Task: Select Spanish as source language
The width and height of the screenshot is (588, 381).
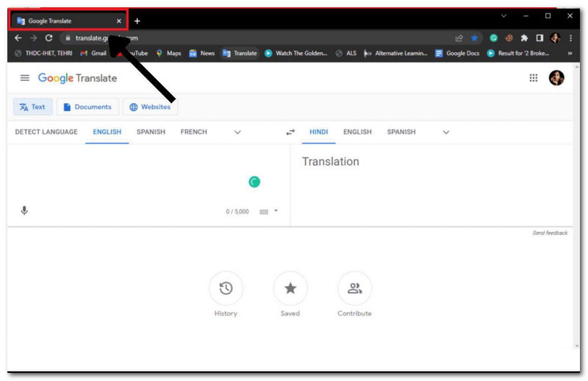Action: [151, 132]
